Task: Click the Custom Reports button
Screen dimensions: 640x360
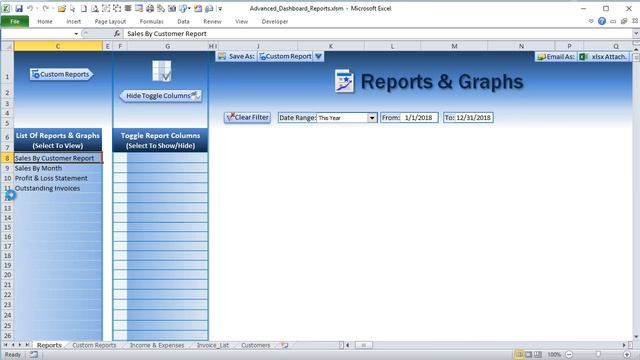Action: click(x=62, y=74)
